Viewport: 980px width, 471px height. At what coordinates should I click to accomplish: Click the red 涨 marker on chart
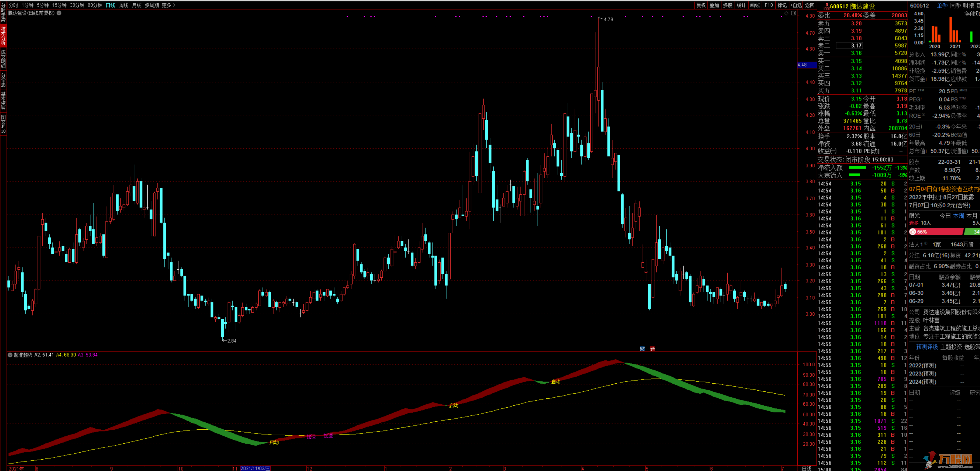click(652, 348)
